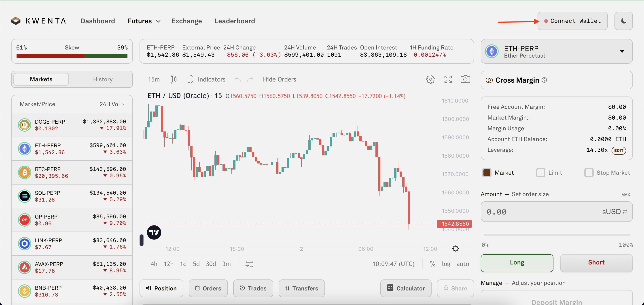
Task: Click fullscreen chart icon
Action: pyautogui.click(x=448, y=79)
